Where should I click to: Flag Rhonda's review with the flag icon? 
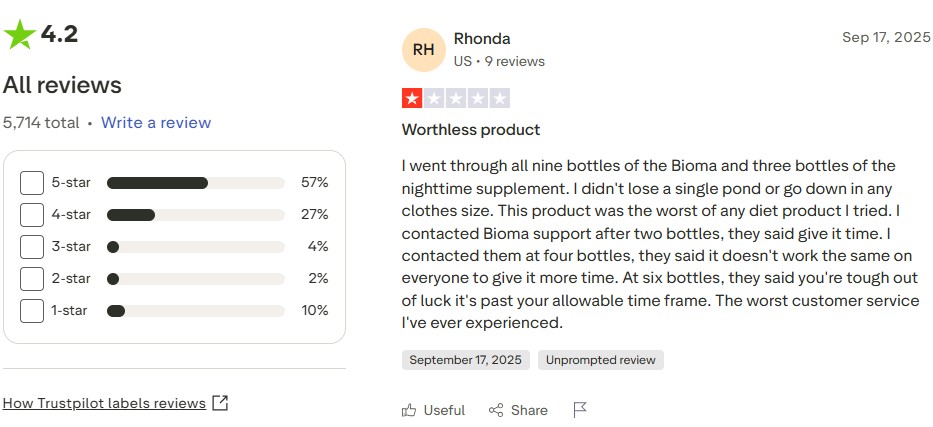click(x=580, y=410)
